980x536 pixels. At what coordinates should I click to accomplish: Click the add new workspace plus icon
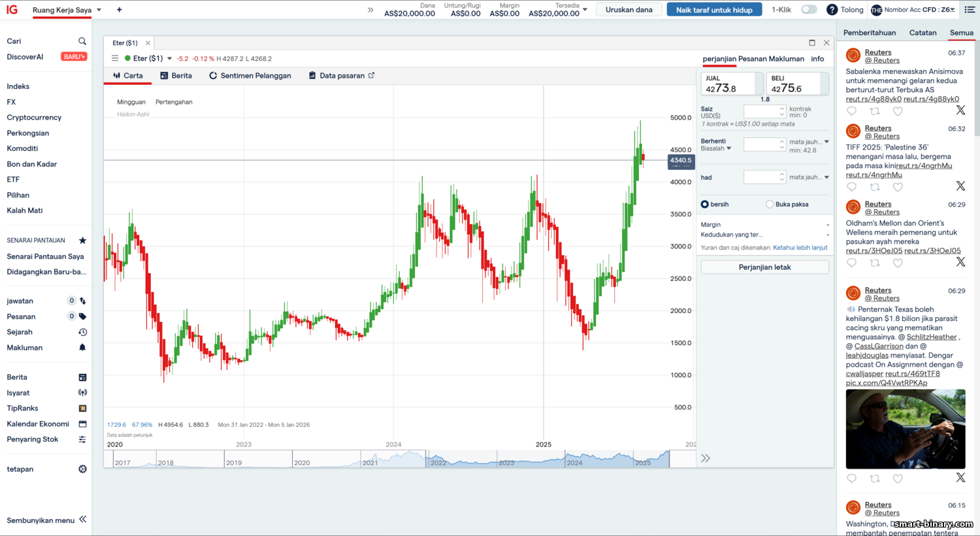coord(119,10)
